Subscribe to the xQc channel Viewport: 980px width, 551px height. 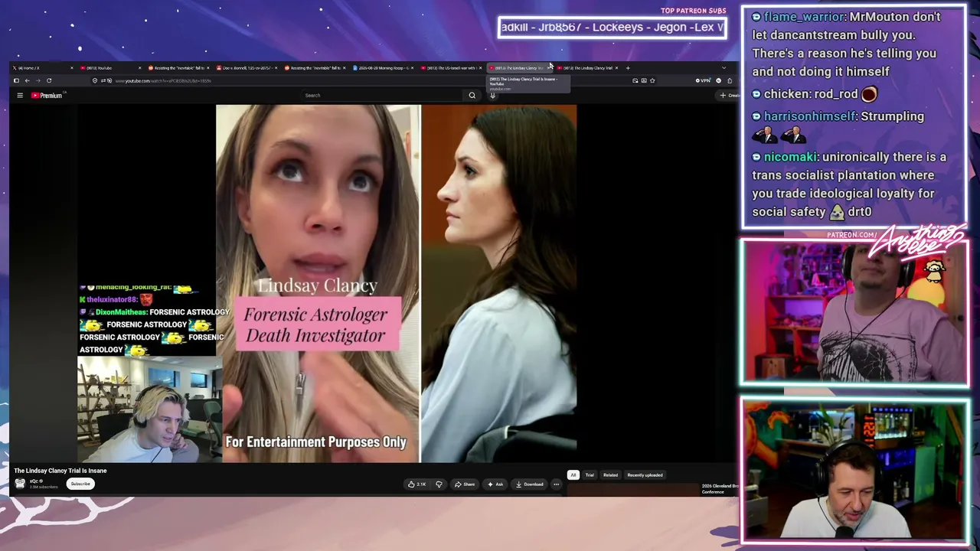click(80, 484)
